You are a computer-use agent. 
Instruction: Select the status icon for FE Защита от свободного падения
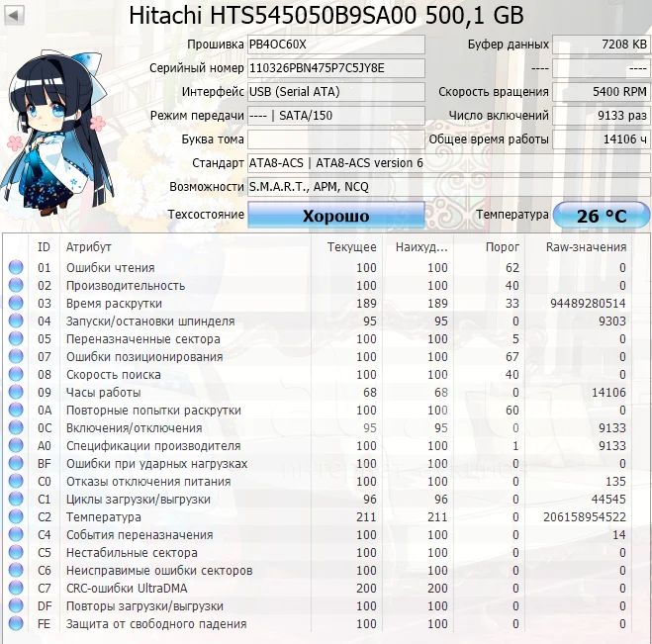pos(16,623)
